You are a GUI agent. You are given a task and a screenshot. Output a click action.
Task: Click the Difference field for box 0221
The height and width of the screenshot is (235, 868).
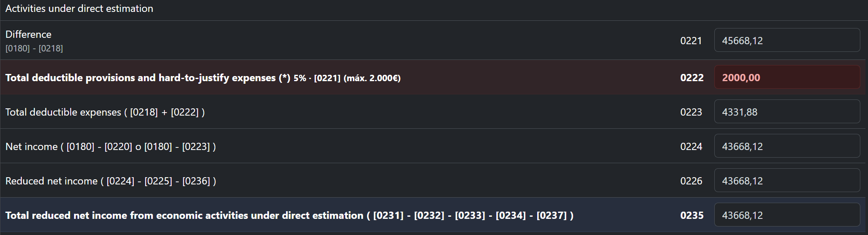(x=787, y=40)
